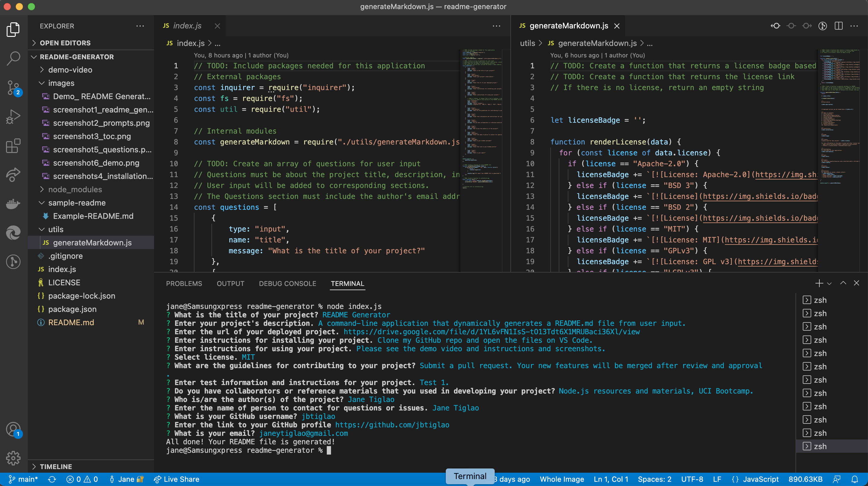This screenshot has height=486, width=868.
Task: Switch to the Debug Console tab
Action: 288,283
